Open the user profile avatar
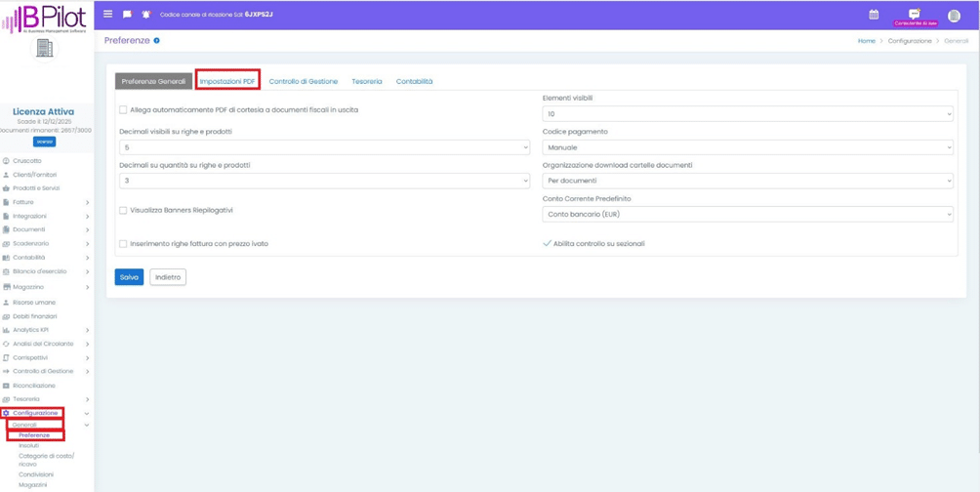The width and height of the screenshot is (980, 492). (954, 15)
